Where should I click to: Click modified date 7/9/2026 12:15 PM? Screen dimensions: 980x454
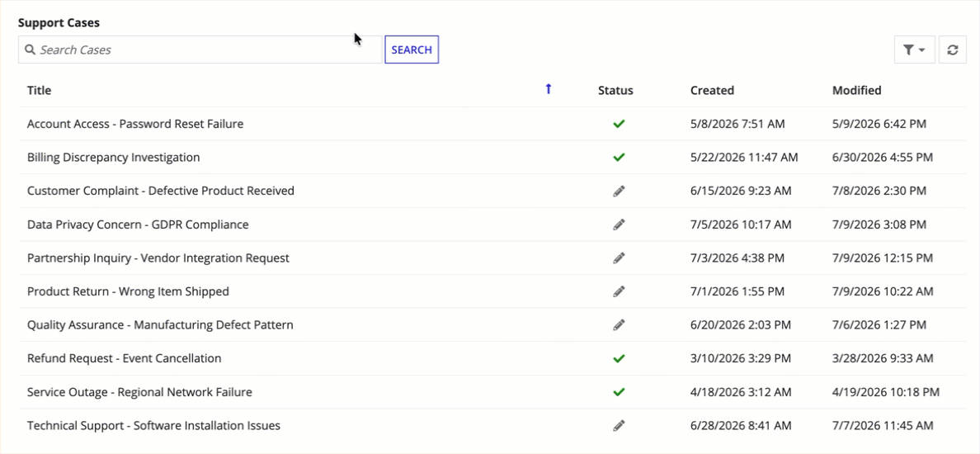coord(883,258)
